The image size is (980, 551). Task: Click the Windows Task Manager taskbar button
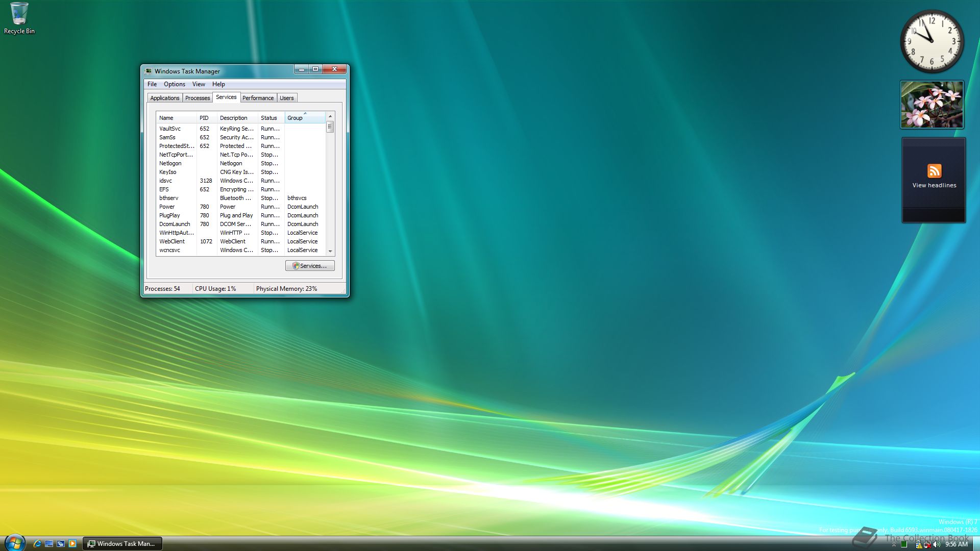pos(122,543)
